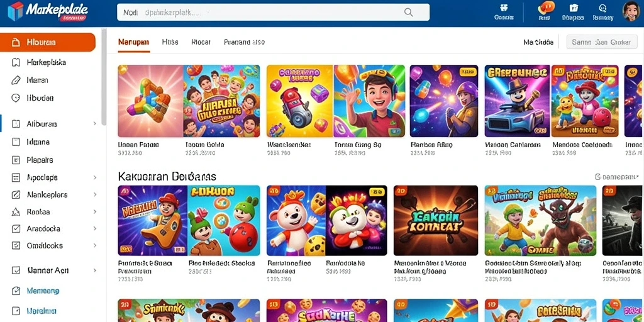The image size is (644, 322).
Task: Click the location pin icon beside Hlbuden
Action: [x=16, y=98]
